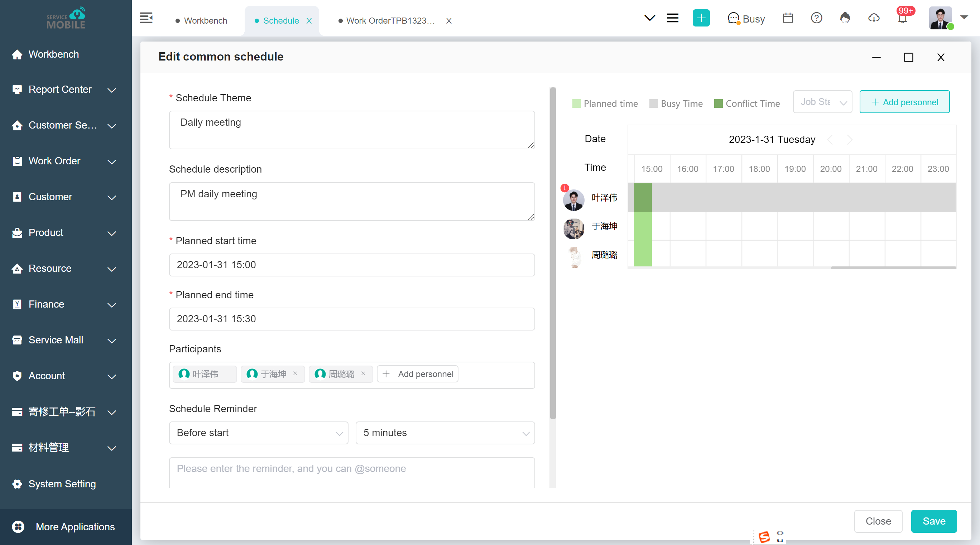Image resolution: width=980 pixels, height=545 pixels.
Task: Click the Schedule Theme input field
Action: (x=352, y=130)
